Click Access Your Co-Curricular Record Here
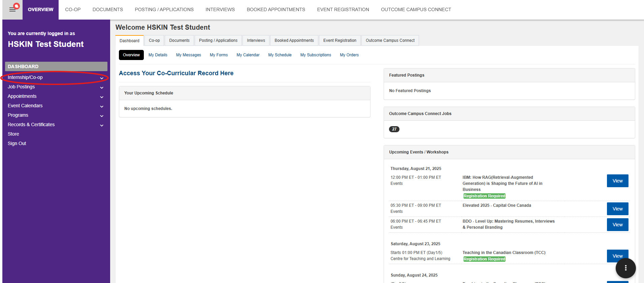The height and width of the screenshot is (283, 644). [x=176, y=73]
